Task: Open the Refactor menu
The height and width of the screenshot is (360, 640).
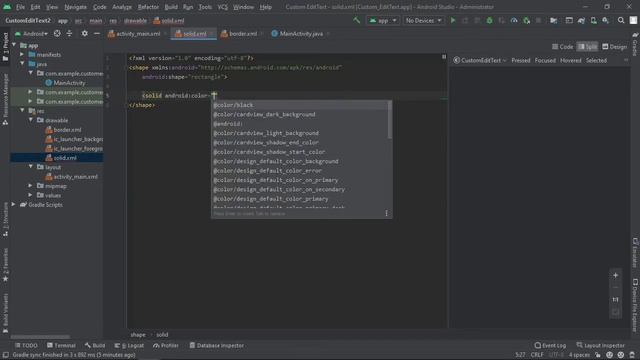Action: [x=148, y=7]
